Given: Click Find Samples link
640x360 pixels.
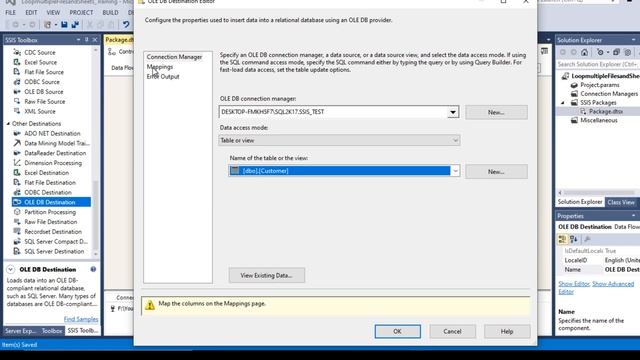Looking at the screenshot, I should pyautogui.click(x=81, y=319).
